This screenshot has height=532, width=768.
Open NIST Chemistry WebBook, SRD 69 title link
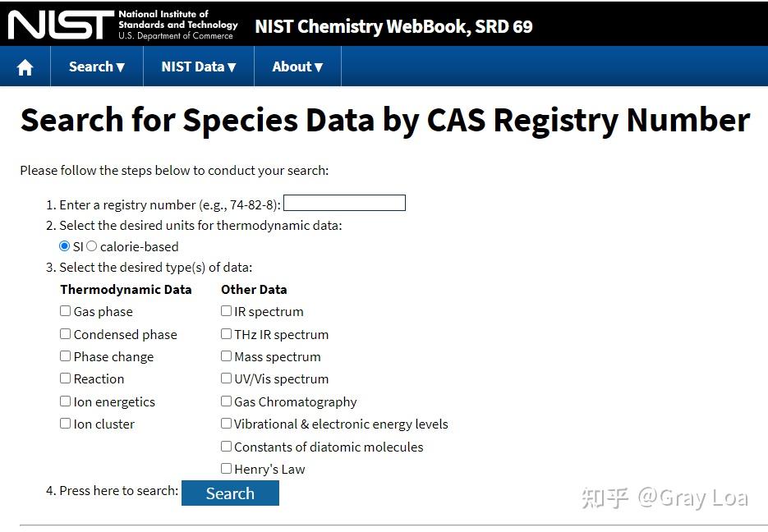393,26
